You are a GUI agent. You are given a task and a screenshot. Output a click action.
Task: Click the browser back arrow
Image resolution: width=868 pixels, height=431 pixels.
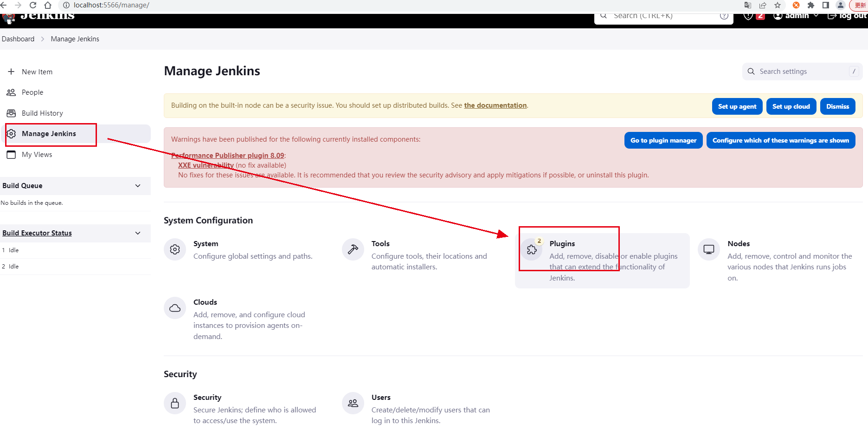tap(4, 5)
